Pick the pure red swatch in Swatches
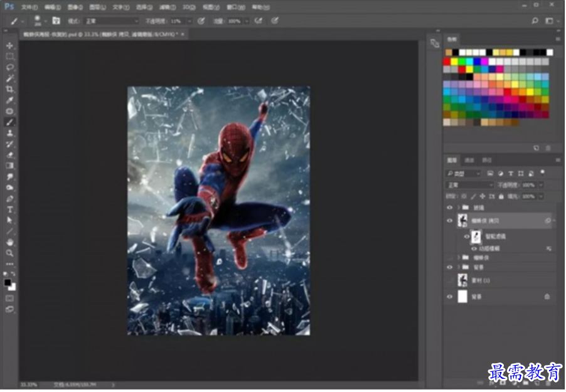 (x=447, y=61)
